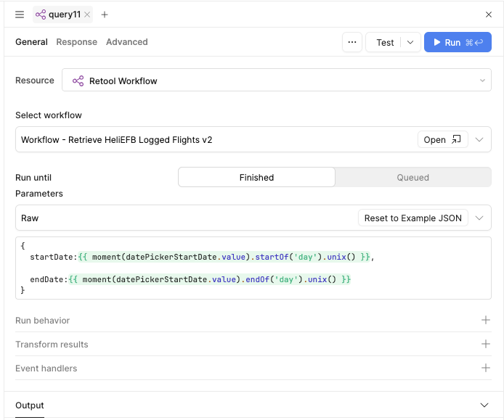Open the Resource dropdown selector

tap(276, 81)
